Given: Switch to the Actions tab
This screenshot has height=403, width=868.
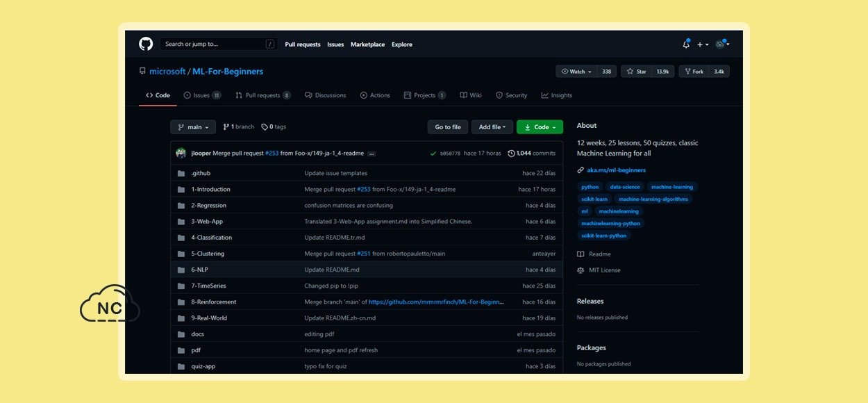Looking at the screenshot, I should pos(375,95).
